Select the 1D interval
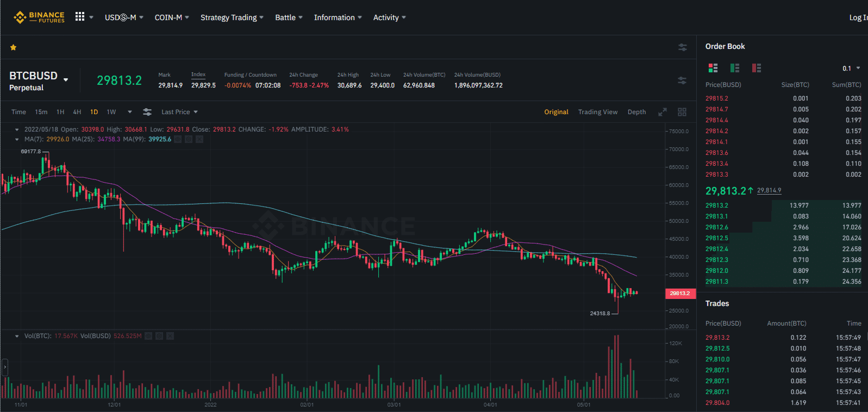Image resolution: width=868 pixels, height=412 pixels. [94, 112]
